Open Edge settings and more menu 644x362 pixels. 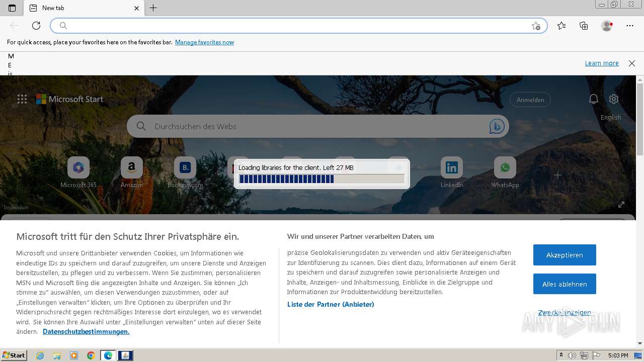(630, 26)
